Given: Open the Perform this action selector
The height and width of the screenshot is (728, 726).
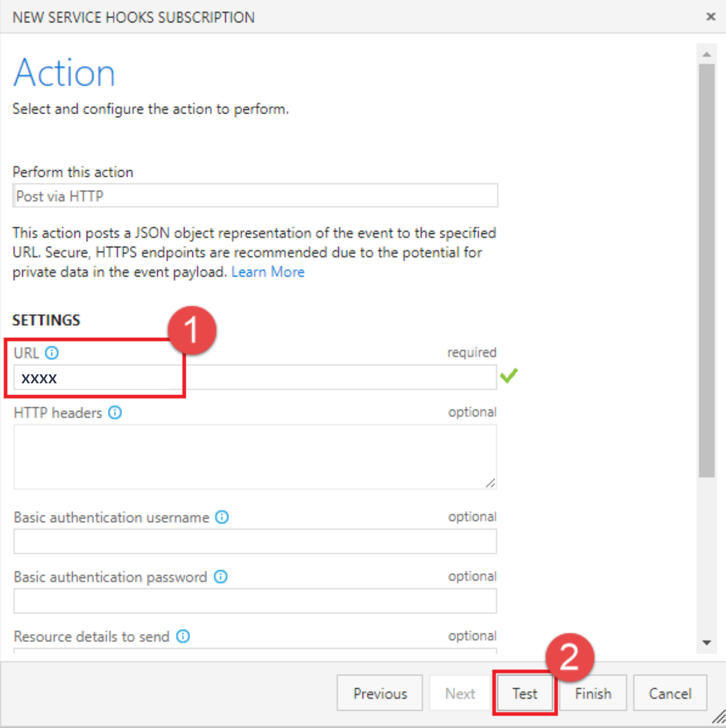Looking at the screenshot, I should (255, 196).
